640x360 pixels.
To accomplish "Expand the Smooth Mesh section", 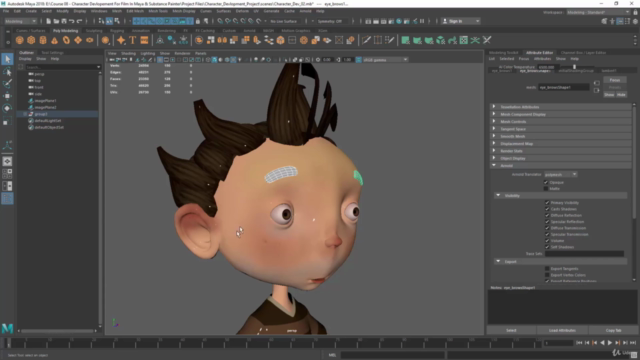I will coord(560,136).
